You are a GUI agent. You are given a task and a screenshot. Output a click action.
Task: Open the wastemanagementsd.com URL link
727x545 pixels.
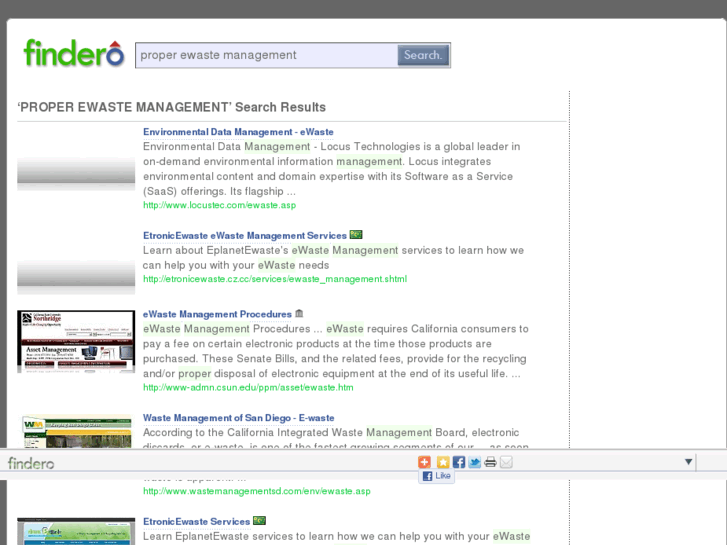pyautogui.click(x=256, y=491)
